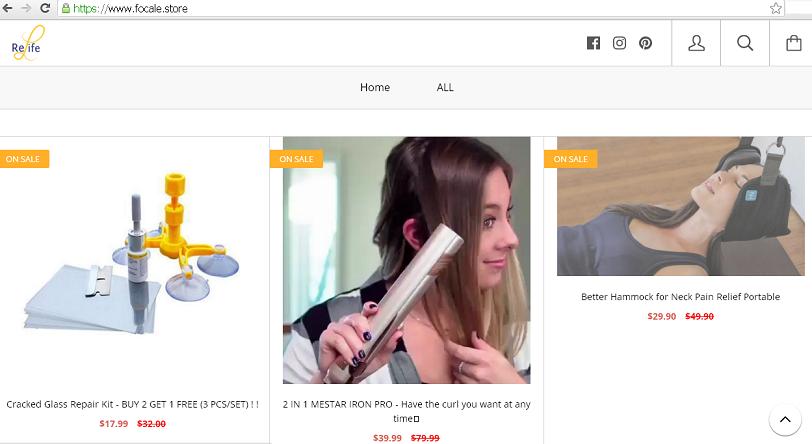The height and width of the screenshot is (444, 812).
Task: Click the browser back arrow
Action: (x=8, y=8)
